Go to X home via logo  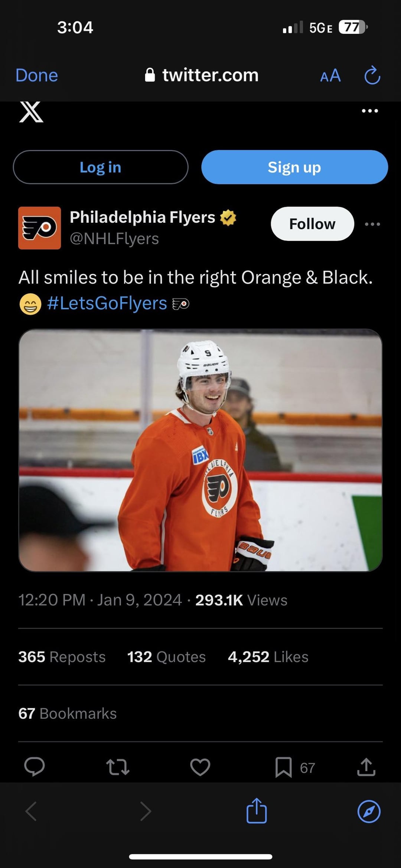tap(31, 112)
